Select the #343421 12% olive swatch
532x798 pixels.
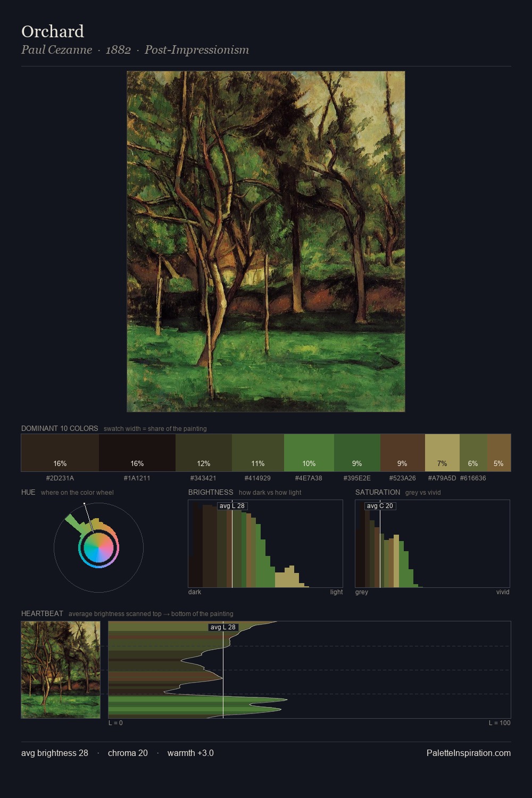204,453
